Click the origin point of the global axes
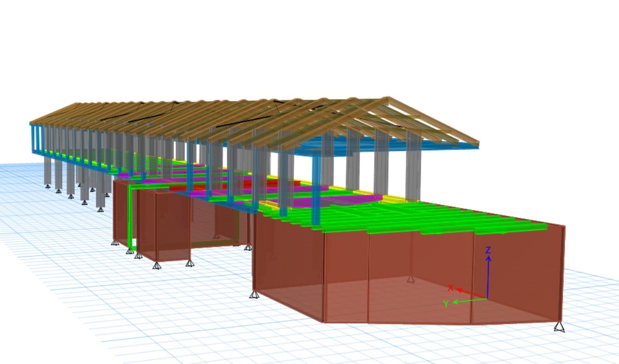 point(487,298)
